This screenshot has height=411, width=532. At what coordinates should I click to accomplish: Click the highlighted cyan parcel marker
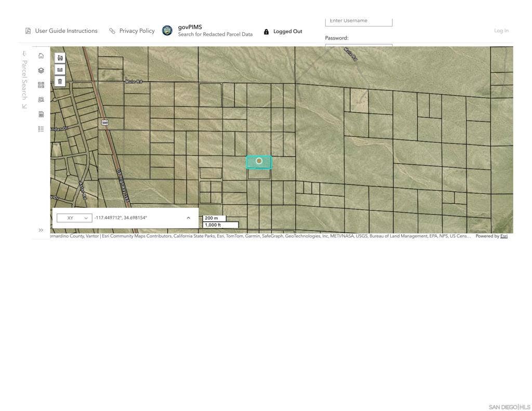259,161
